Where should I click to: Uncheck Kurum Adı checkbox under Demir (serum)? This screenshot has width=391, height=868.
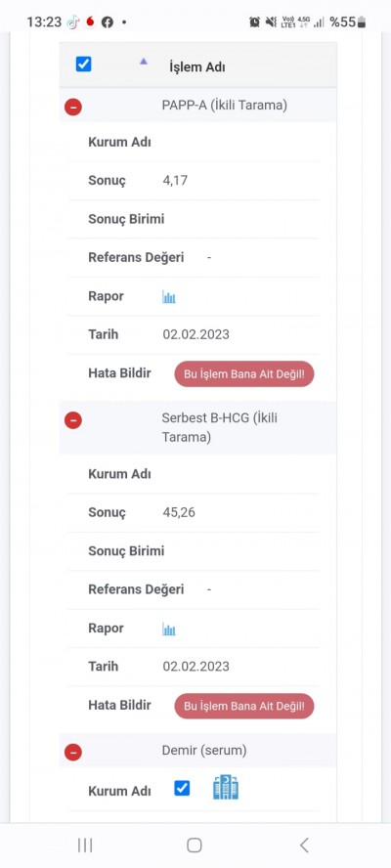(182, 788)
